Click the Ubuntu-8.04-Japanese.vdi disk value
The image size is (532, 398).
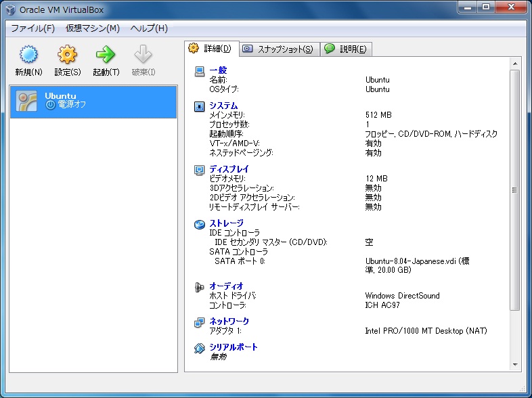click(x=418, y=265)
